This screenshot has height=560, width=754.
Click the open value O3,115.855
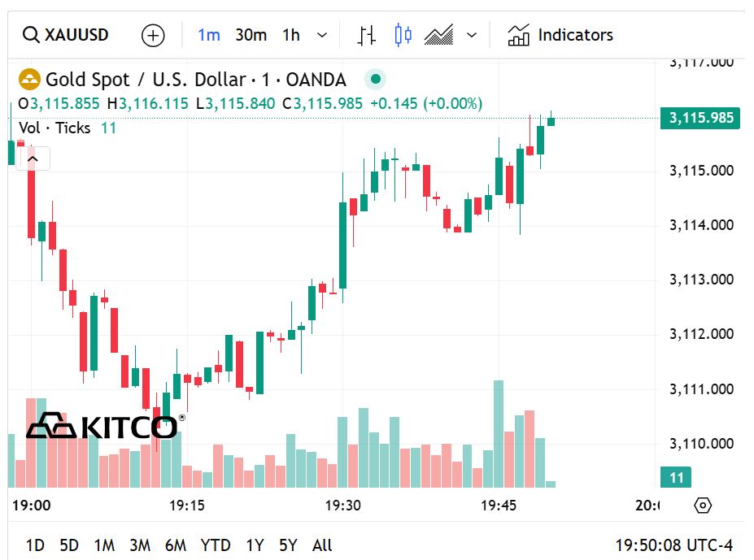[59, 103]
